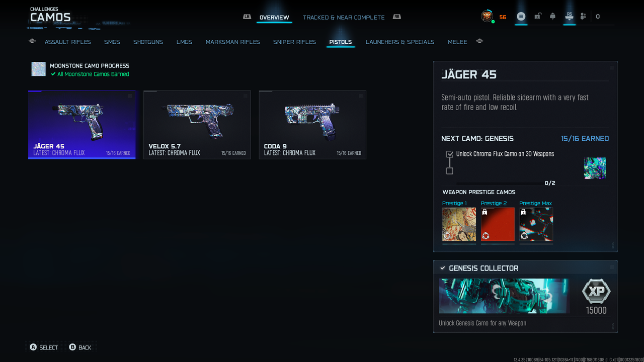Click the A Select button prompt

(x=43, y=347)
